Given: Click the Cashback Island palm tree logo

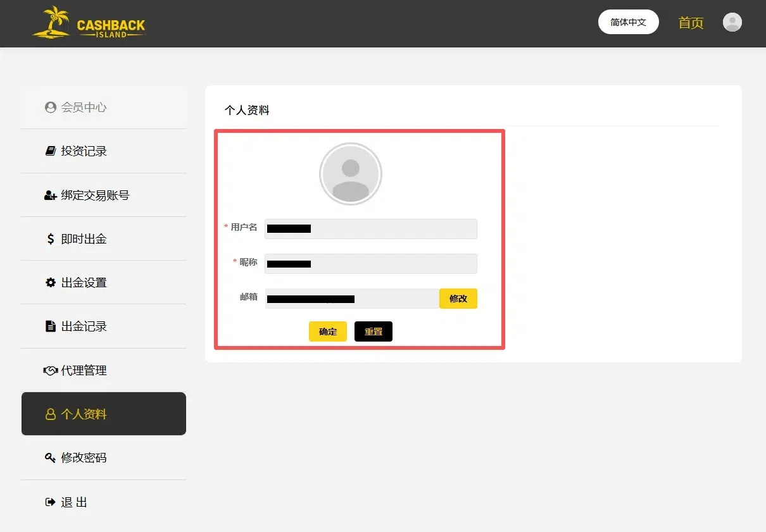Looking at the screenshot, I should pyautogui.click(x=89, y=23).
